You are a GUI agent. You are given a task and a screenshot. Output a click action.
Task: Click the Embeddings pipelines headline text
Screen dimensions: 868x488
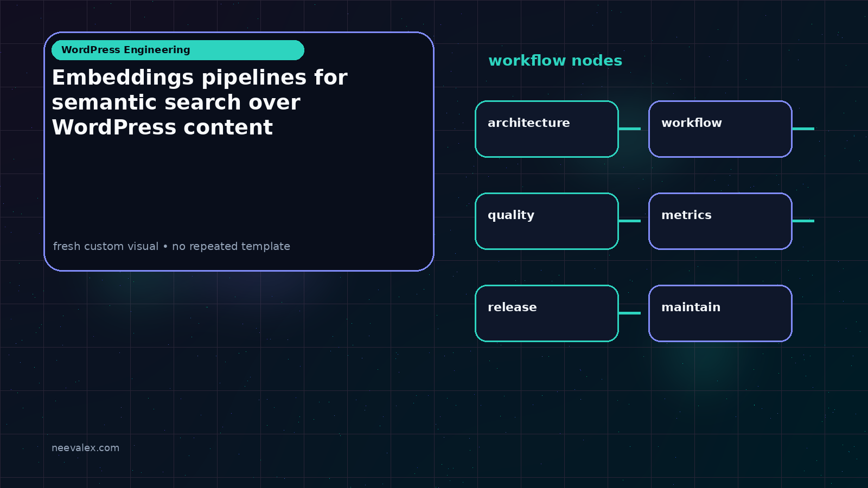[200, 102]
